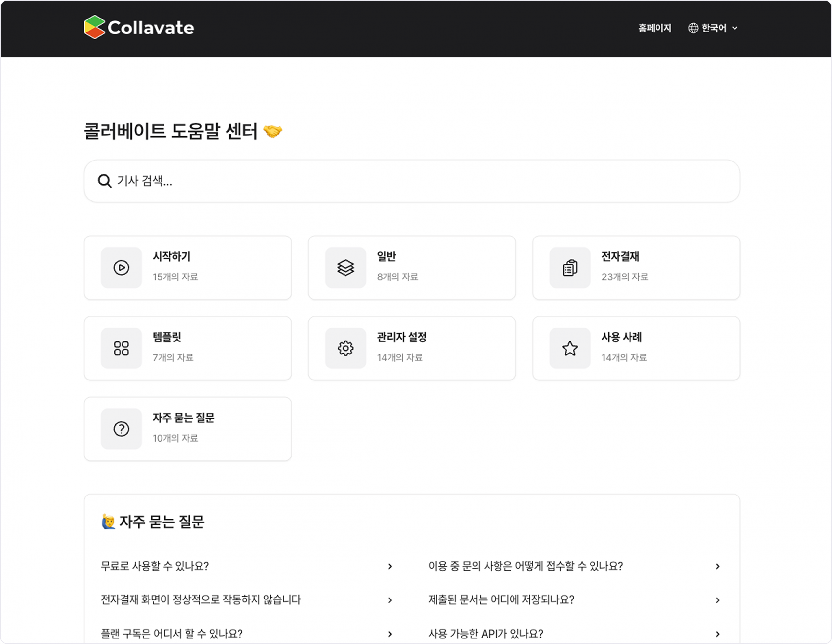The width and height of the screenshot is (832, 644).
Task: Expand chevron for 제출된 문서는 어디에 저장되나요?
Action: (x=717, y=600)
